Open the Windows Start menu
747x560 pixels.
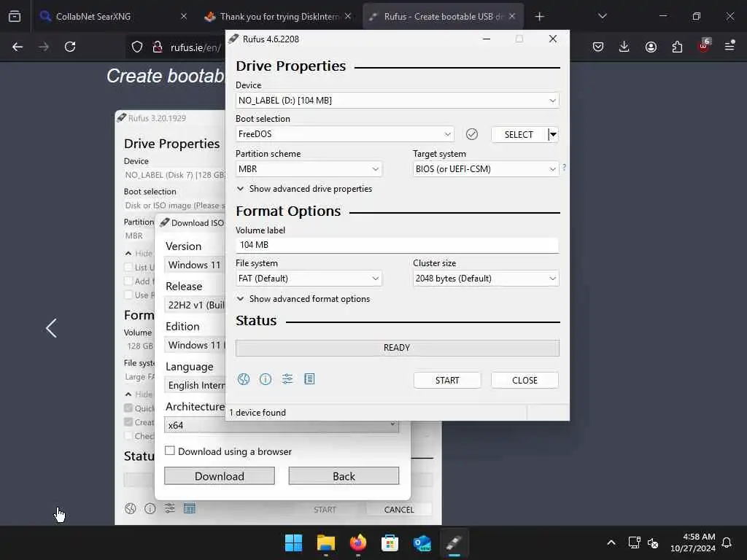pos(293,542)
